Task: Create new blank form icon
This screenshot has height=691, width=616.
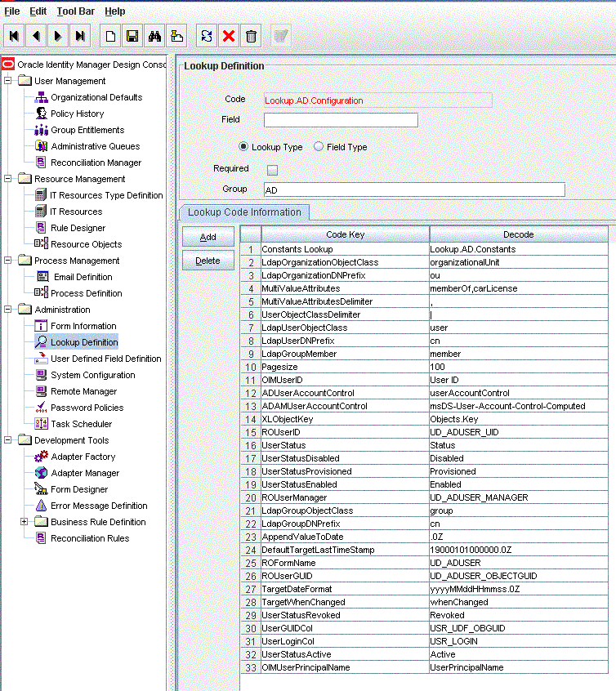Action: (x=110, y=36)
